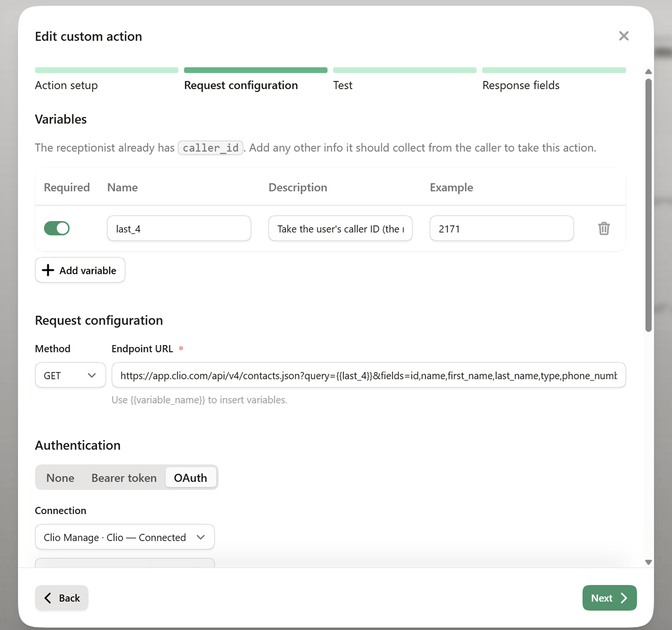
Task: Edit the variable Description field
Action: click(340, 228)
